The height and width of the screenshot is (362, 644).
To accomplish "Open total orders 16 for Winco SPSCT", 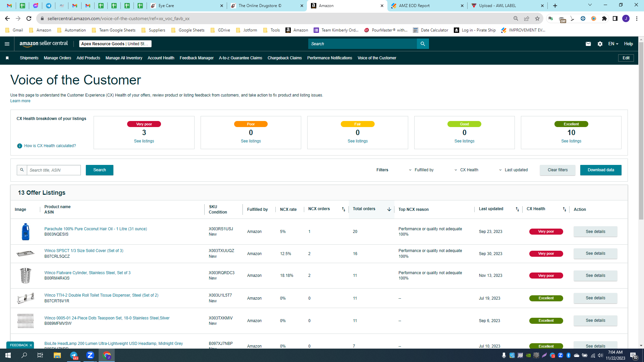I will click(355, 254).
